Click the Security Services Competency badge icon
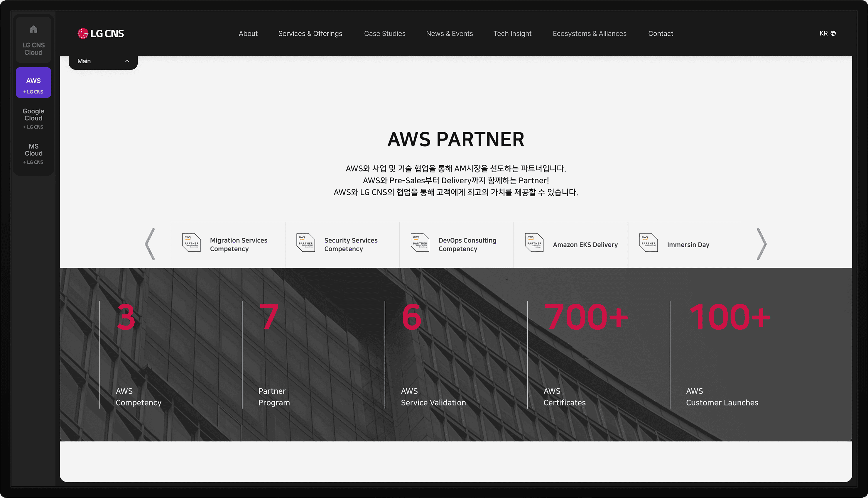This screenshot has height=498, width=868. tap(305, 243)
